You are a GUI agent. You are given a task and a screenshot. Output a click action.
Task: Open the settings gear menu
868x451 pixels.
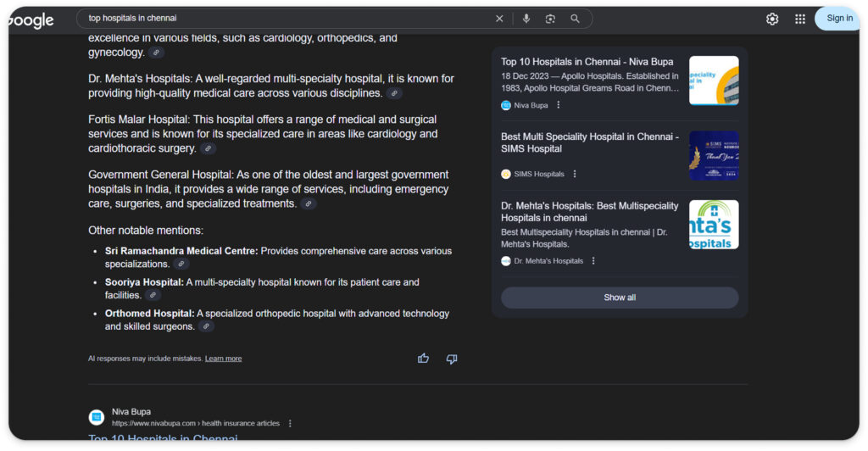(772, 19)
